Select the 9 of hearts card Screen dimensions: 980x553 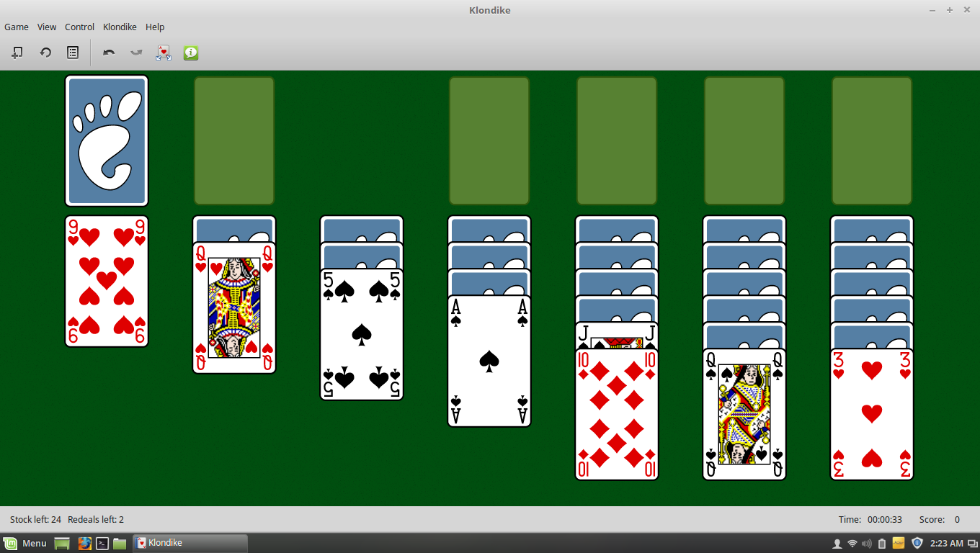click(x=107, y=281)
